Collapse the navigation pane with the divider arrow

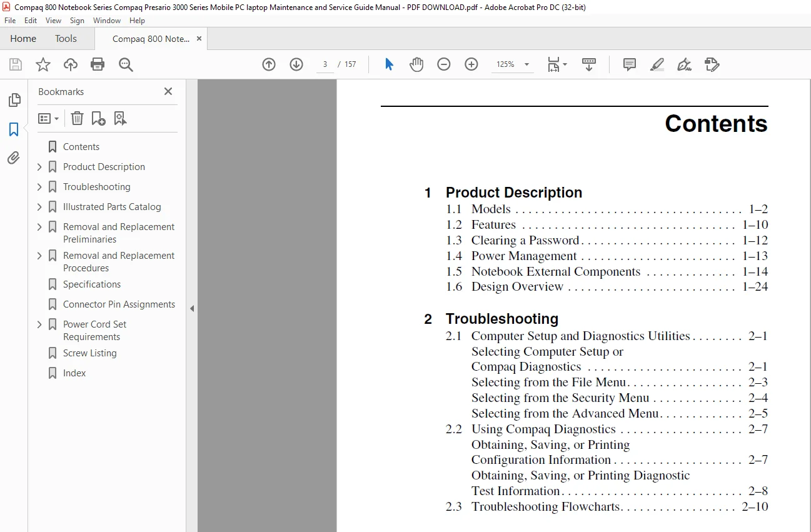coord(192,308)
